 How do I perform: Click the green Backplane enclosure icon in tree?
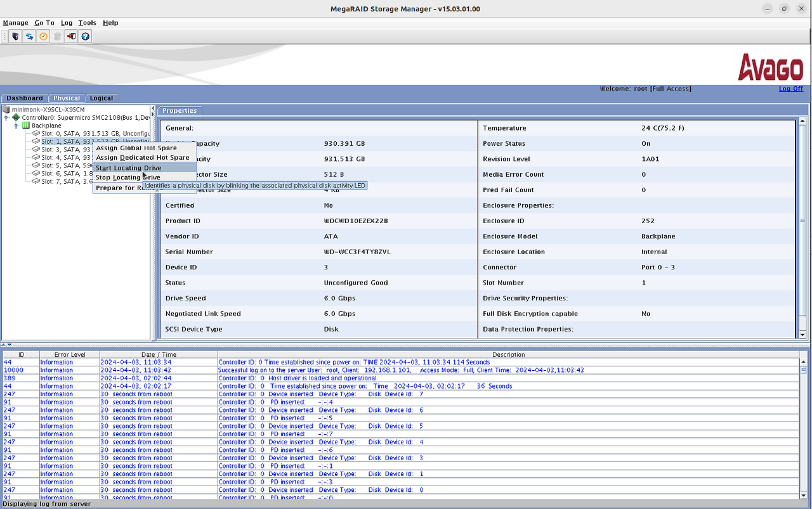point(26,126)
